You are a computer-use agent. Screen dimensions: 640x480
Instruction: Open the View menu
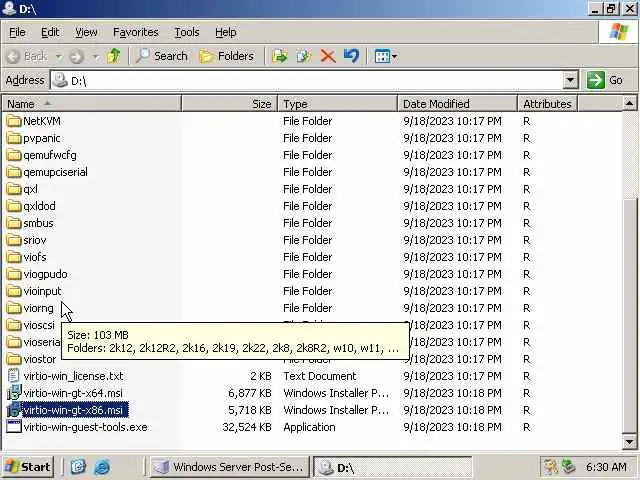[86, 32]
